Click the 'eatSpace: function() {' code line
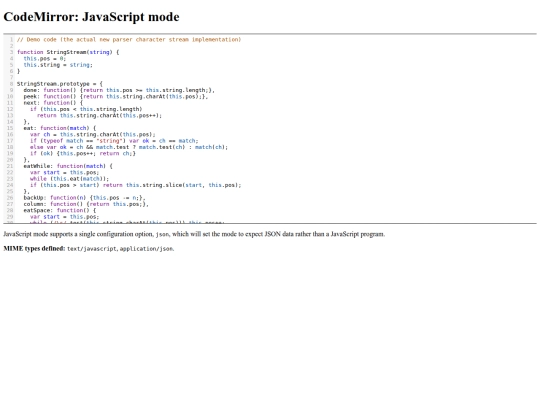The image size is (540, 405). coord(60,210)
